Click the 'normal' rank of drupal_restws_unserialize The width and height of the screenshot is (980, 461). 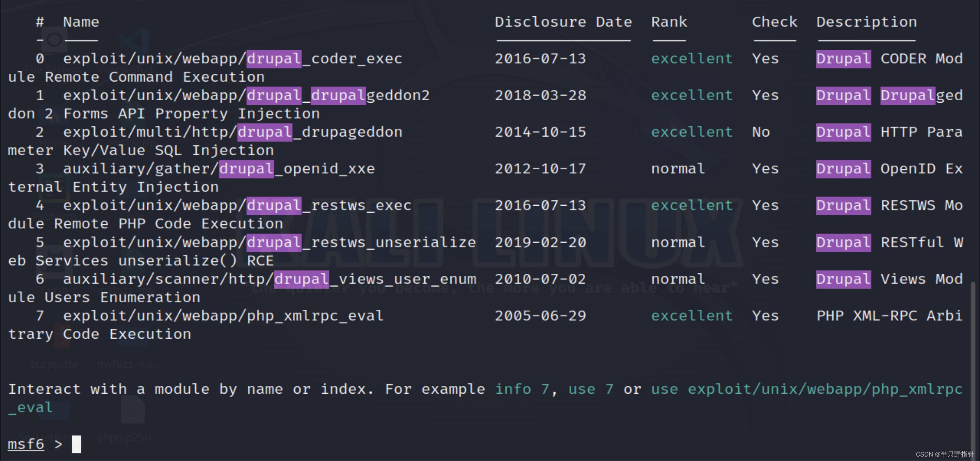pyautogui.click(x=678, y=242)
